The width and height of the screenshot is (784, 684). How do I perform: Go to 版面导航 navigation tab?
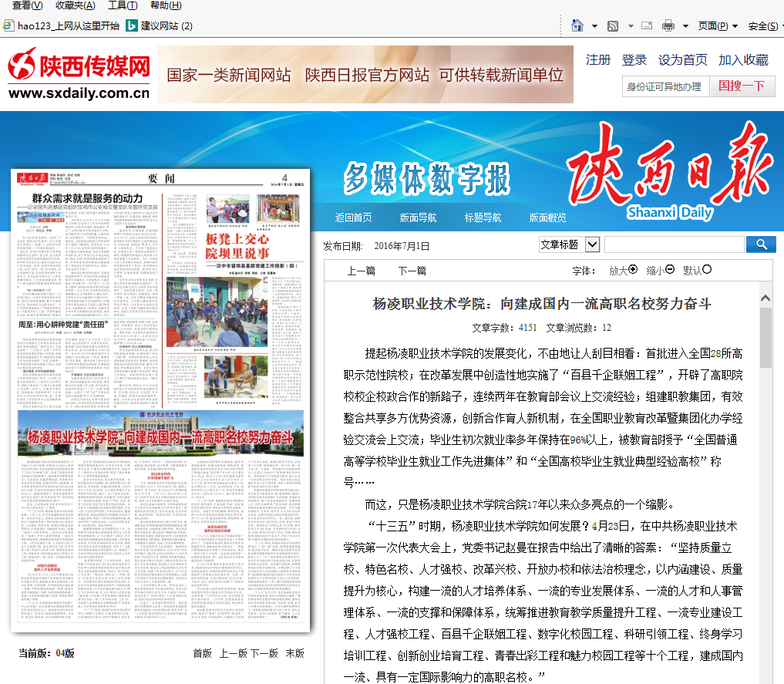418,217
